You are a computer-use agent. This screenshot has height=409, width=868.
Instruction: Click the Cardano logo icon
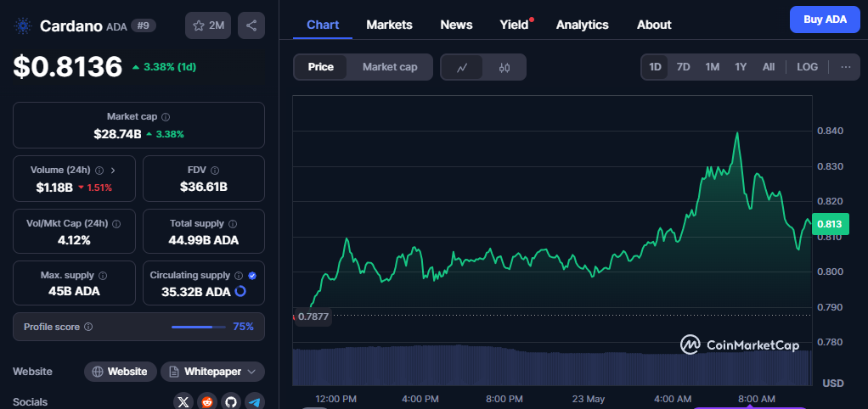pyautogui.click(x=23, y=25)
